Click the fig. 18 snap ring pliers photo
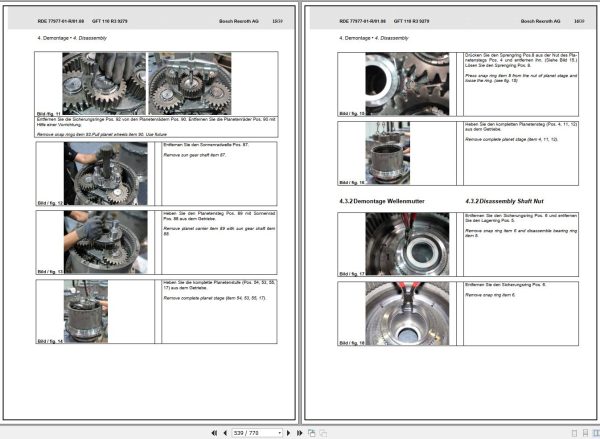 pyautogui.click(x=407, y=313)
